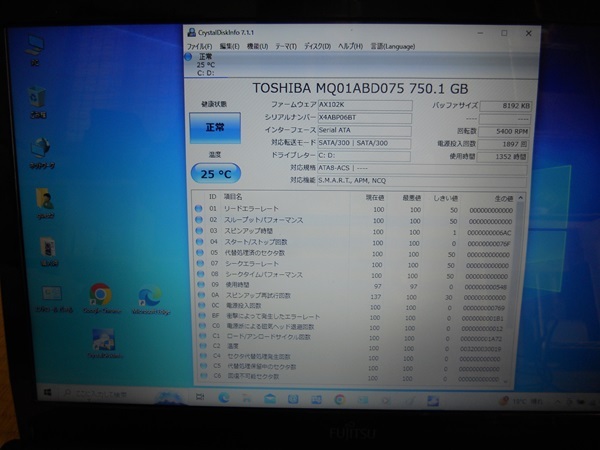
Task: Click the transfer mode field SATA/300 | SATA/300
Action: point(364,143)
